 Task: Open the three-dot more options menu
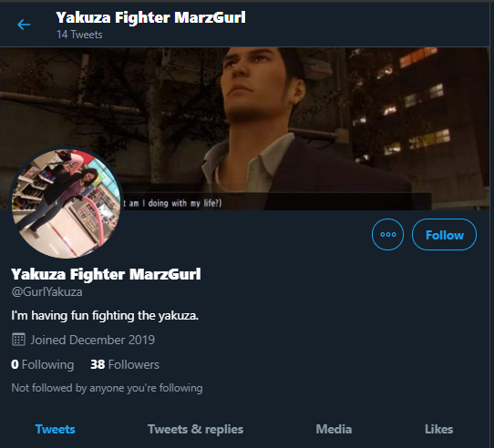click(x=387, y=235)
